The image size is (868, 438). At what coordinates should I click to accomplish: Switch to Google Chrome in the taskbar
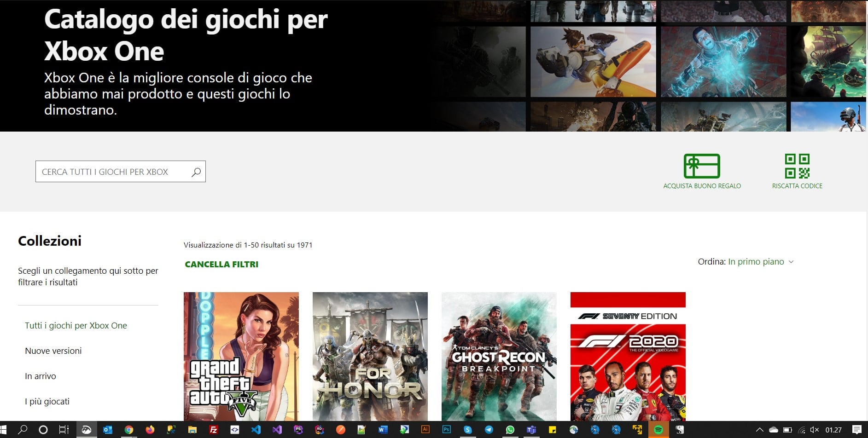click(129, 430)
